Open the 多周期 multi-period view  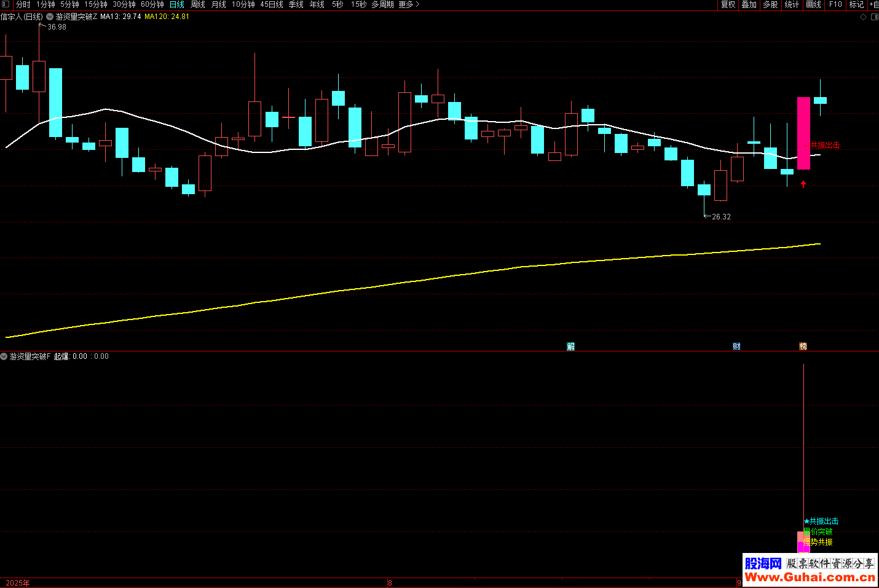point(382,4)
